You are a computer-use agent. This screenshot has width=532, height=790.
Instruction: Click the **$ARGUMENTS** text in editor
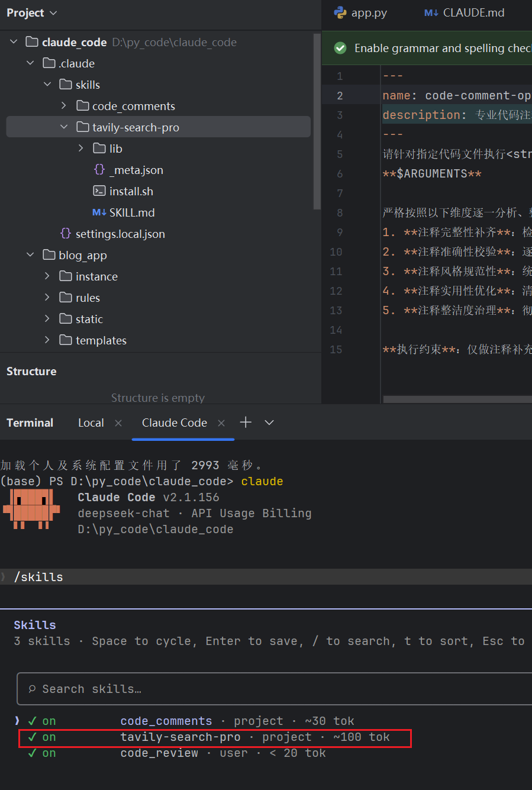(x=432, y=173)
